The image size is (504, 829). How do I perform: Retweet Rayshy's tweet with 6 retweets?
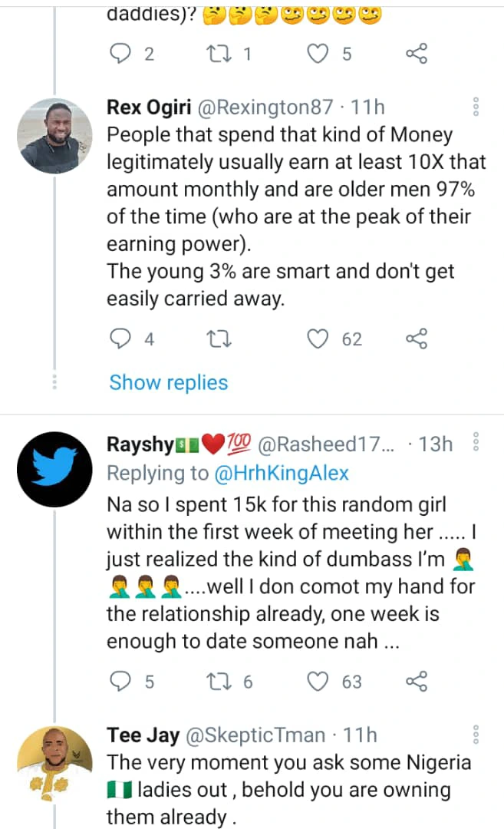(x=218, y=682)
